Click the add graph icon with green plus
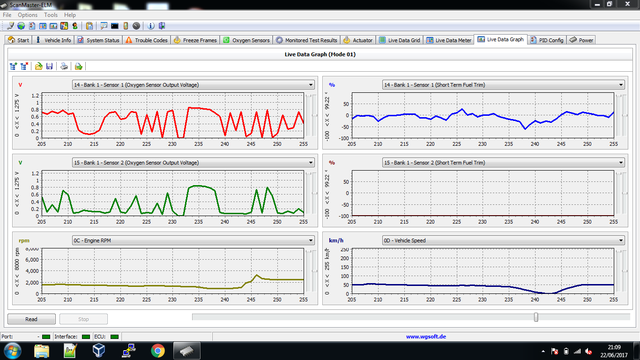The width and height of the screenshot is (640, 360). pyautogui.click(x=13, y=66)
